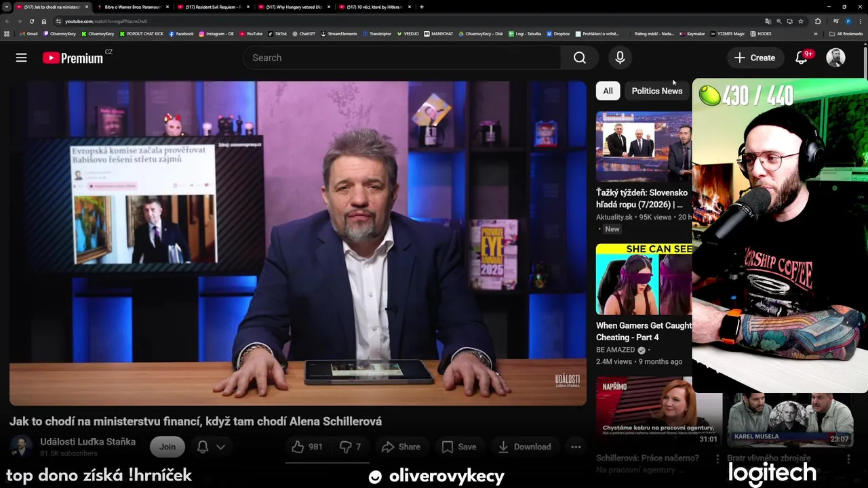
Task: Like the video with thumbs up
Action: pyautogui.click(x=307, y=447)
